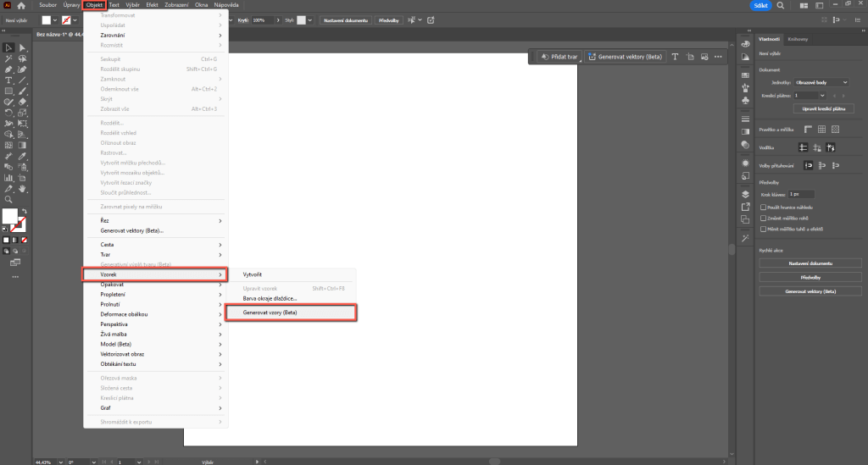Click large Fill color swatch in toolbox
Image resolution: width=868 pixels, height=465 pixels.
click(x=10, y=216)
